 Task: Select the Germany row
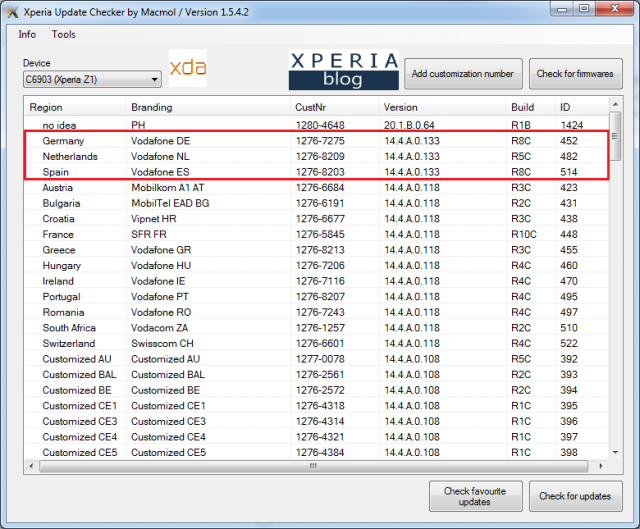coord(317,141)
